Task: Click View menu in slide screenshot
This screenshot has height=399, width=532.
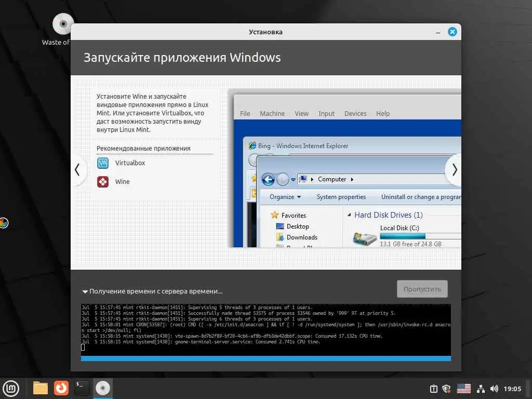Action: (x=301, y=114)
